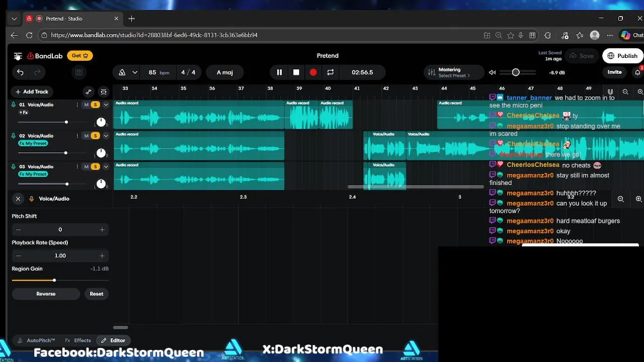Open track 02 three-dot options menu
Image resolution: width=644 pixels, height=362 pixels.
click(x=77, y=136)
